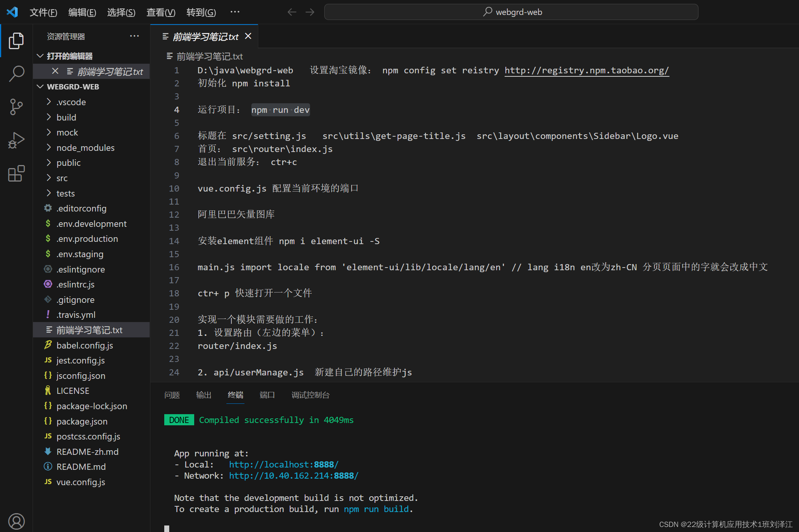Open the 10.40.162.214:8888 network link

294,476
